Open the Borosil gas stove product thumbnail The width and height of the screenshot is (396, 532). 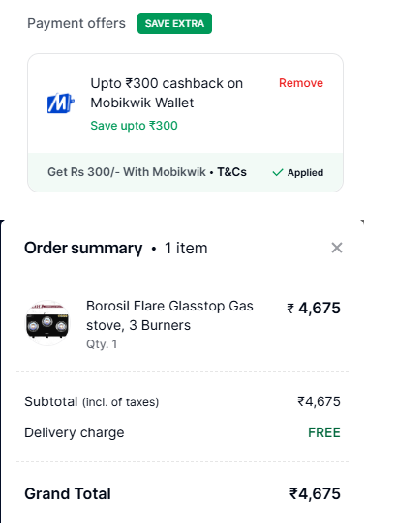tap(47, 323)
